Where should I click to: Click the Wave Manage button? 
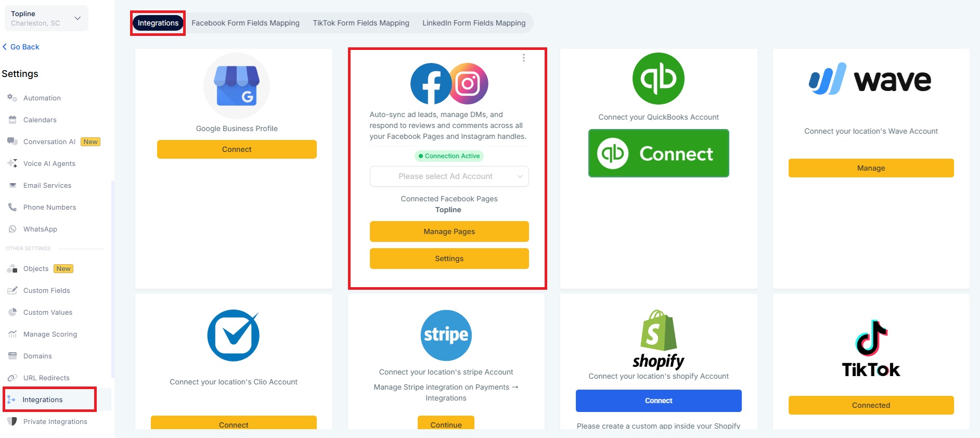871,168
